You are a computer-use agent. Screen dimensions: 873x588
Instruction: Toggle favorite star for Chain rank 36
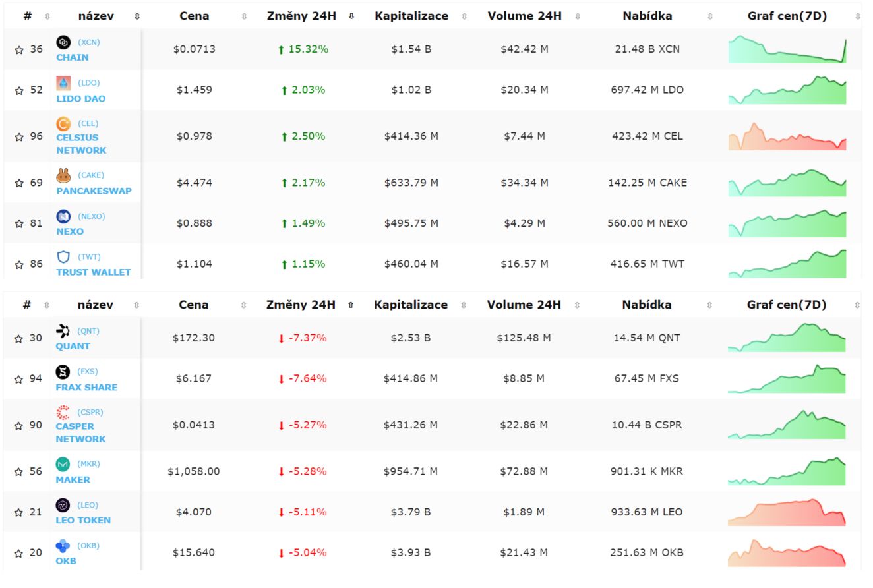coord(18,49)
